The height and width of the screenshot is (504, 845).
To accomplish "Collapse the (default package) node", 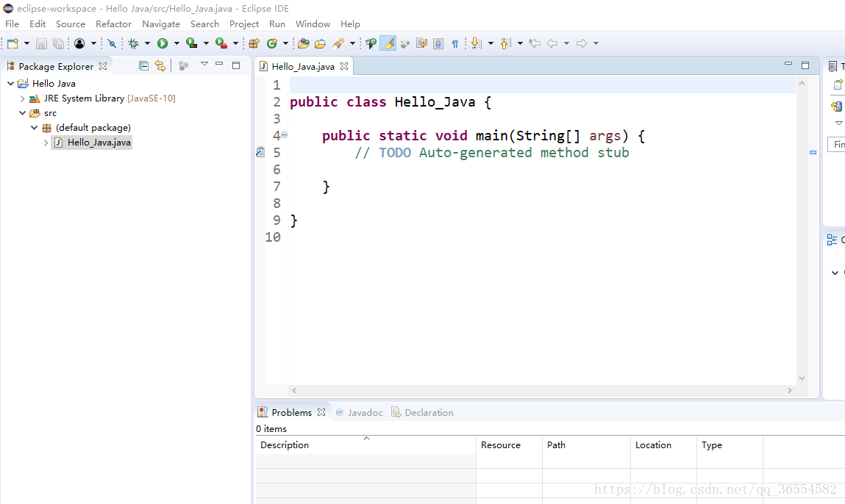I will coord(34,128).
